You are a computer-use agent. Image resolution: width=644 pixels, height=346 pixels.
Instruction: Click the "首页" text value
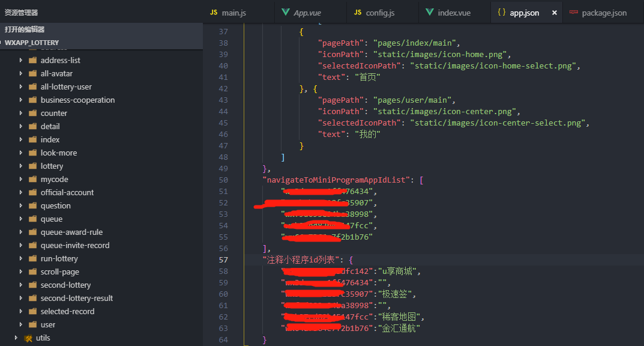[x=367, y=77]
